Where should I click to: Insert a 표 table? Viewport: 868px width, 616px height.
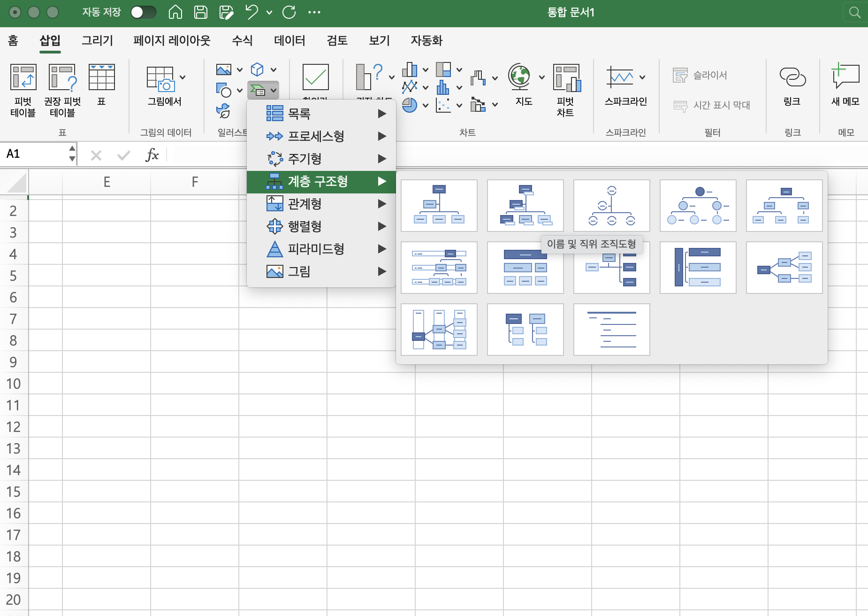click(101, 85)
